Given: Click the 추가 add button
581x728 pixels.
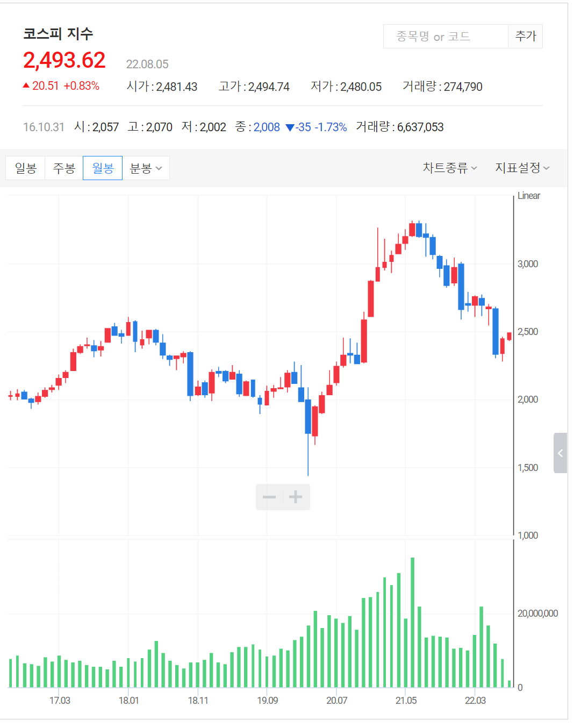Looking at the screenshot, I should pos(526,36).
